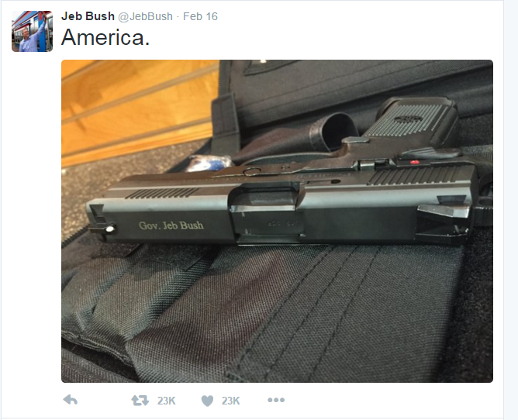This screenshot has width=518, height=420.
Task: Open Jeb Bush's profile avatar picture
Action: tap(32, 31)
